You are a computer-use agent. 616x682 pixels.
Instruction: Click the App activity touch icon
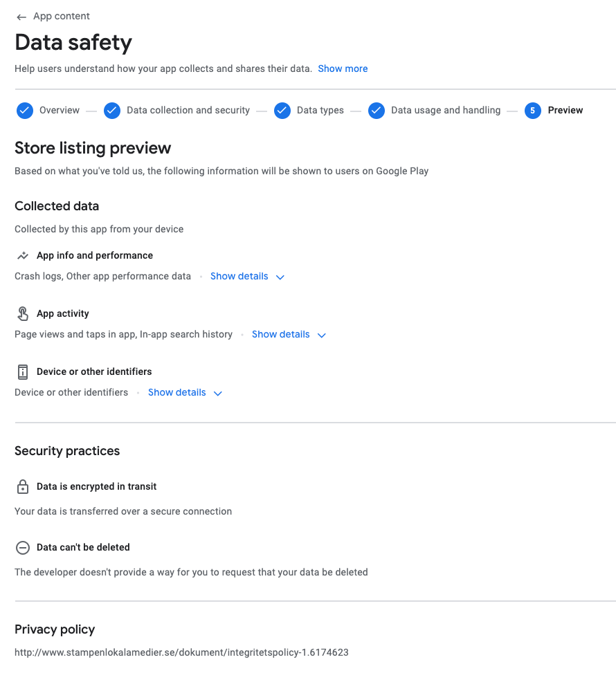(x=23, y=313)
